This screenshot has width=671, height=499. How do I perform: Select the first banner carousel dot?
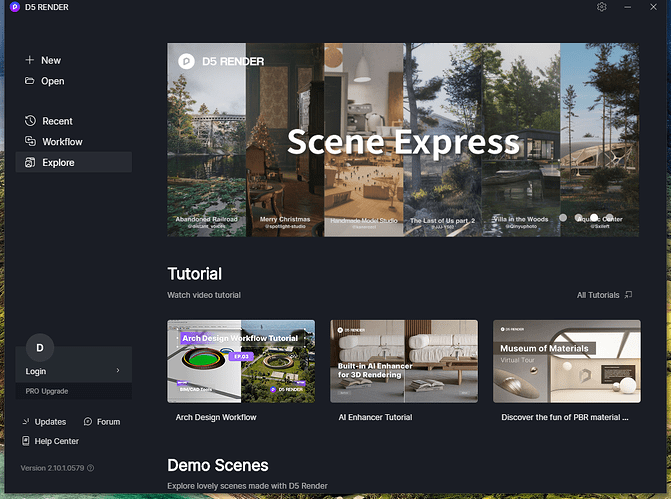pyautogui.click(x=563, y=217)
